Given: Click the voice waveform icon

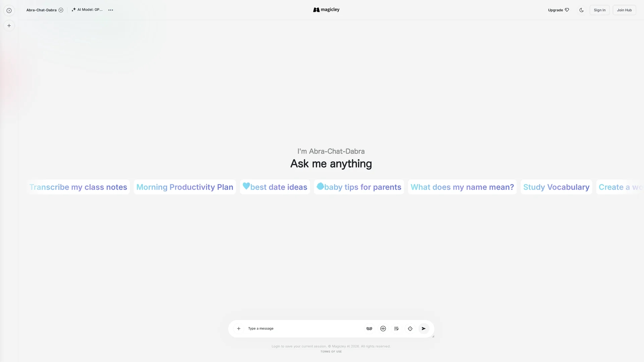Looking at the screenshot, I should click(x=383, y=329).
